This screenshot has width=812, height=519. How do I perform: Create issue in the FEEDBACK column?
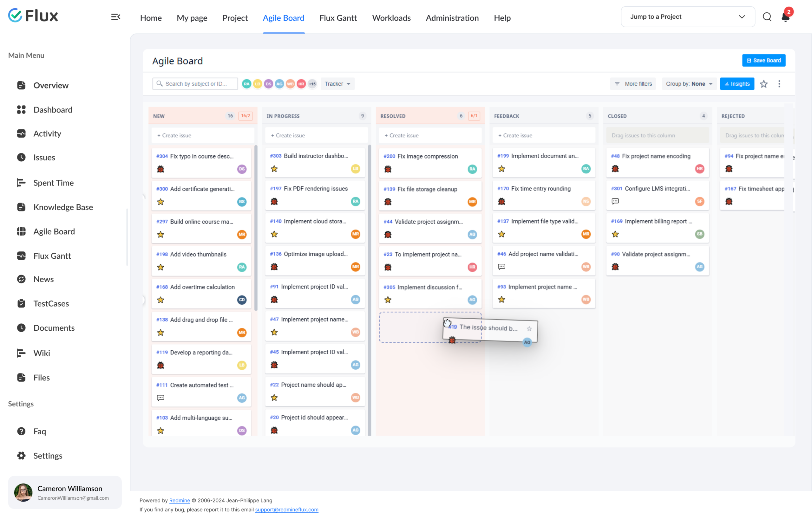[544, 135]
